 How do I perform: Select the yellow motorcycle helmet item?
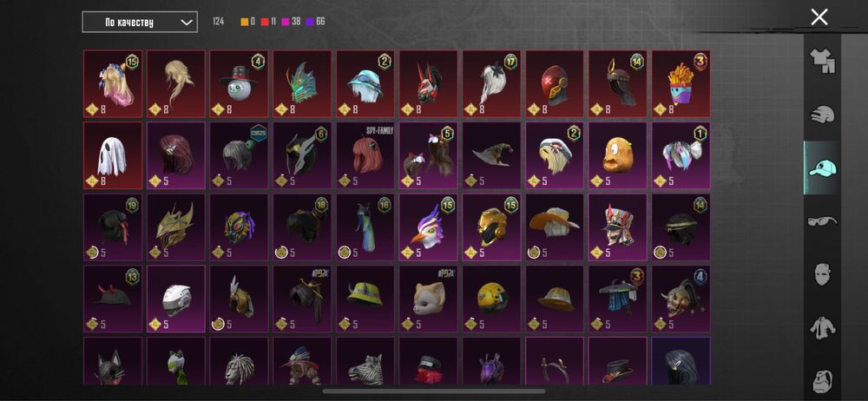[491, 299]
